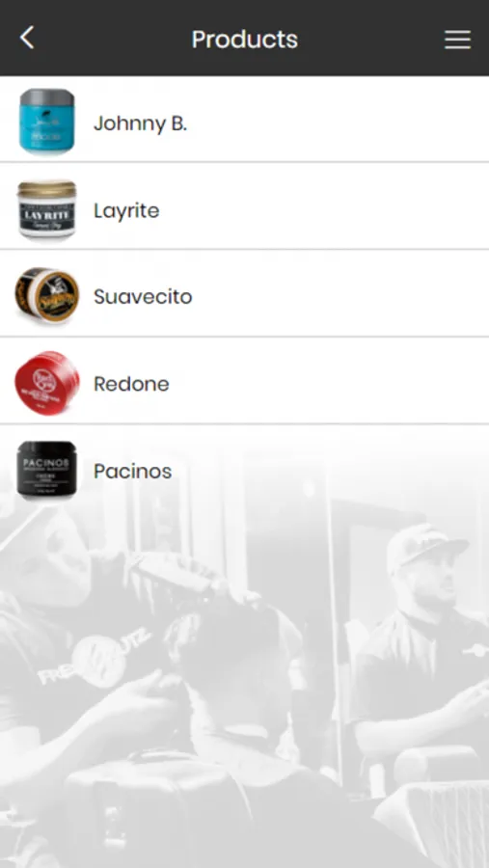Tap the teal Johnny B. jar image
This screenshot has height=868, width=489.
[47, 122]
